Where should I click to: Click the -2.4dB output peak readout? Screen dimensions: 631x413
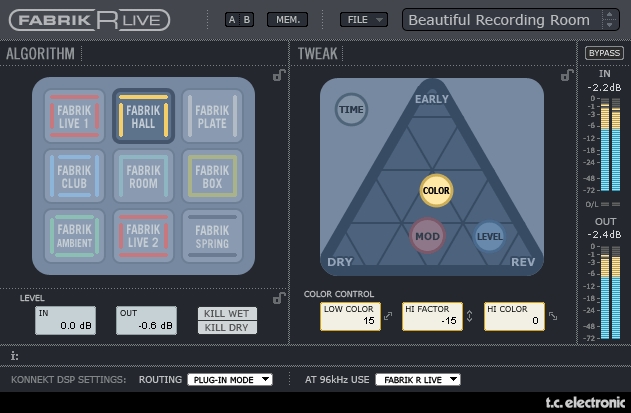pyautogui.click(x=604, y=234)
